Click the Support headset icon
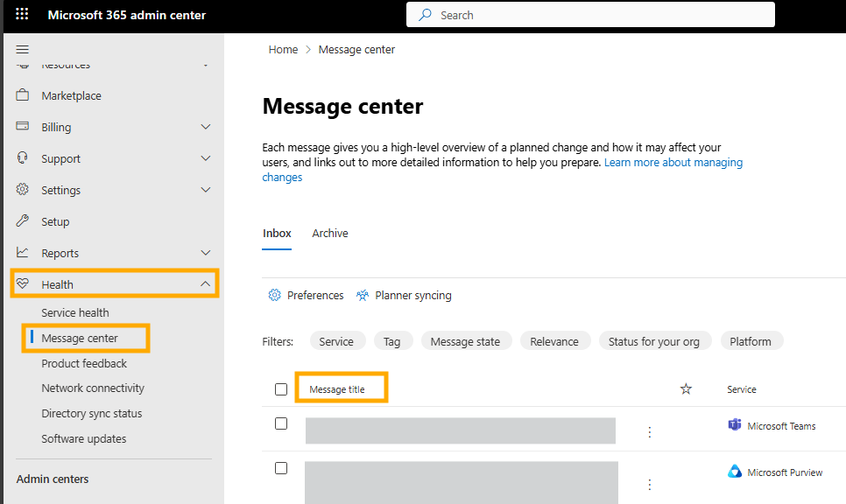 (x=23, y=157)
